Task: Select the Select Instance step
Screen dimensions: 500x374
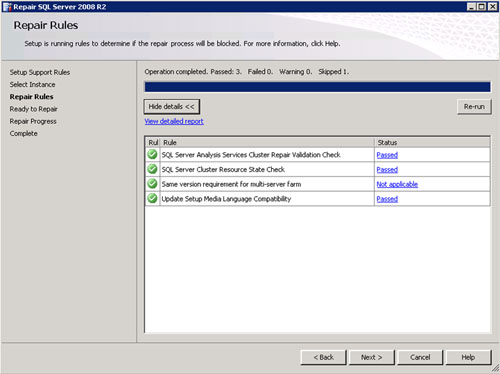Action: (x=32, y=85)
